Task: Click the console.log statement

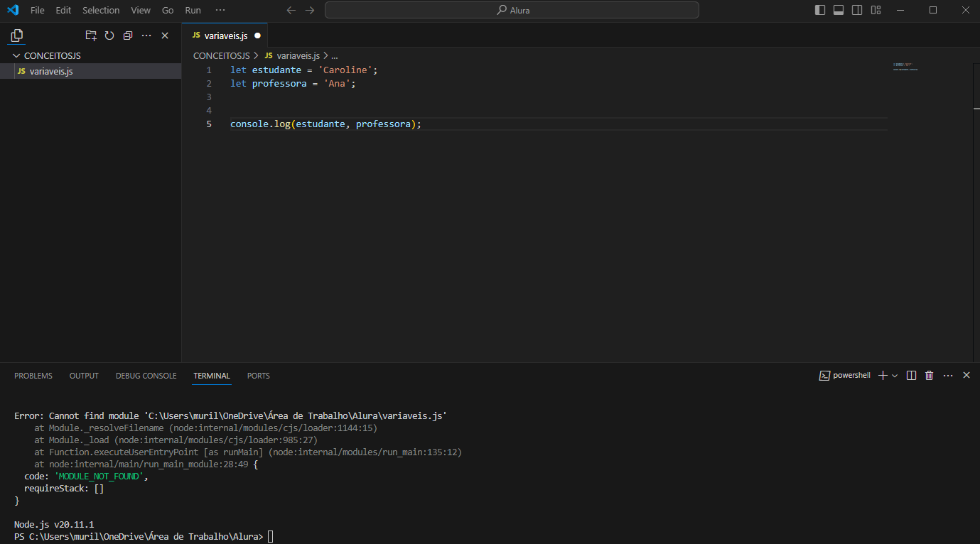Action: point(325,124)
